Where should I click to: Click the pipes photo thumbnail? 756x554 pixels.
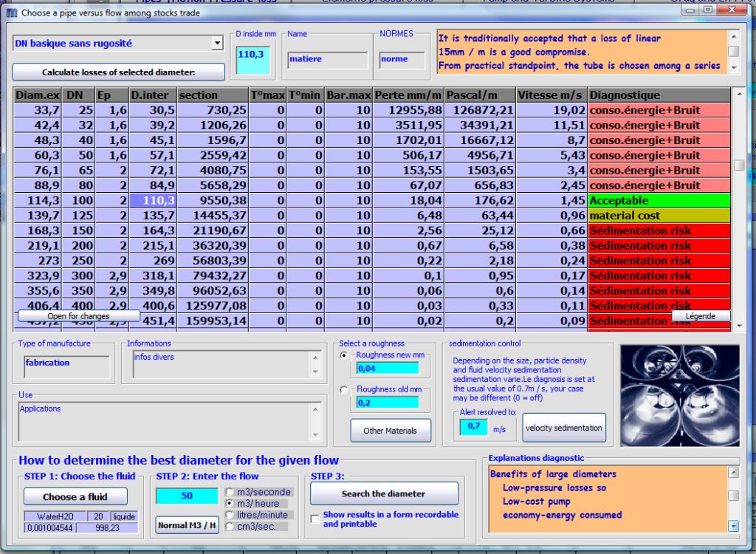pos(680,396)
